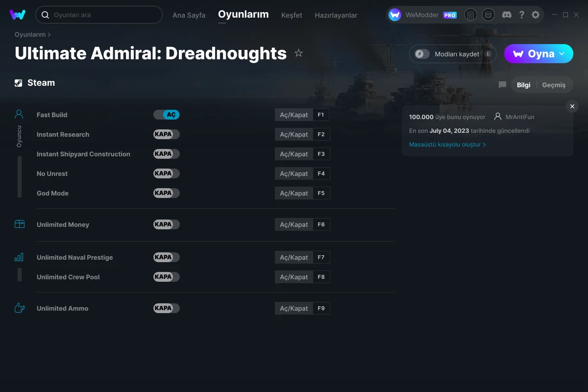
Task: Click the Oyunları ara search field
Action: pos(99,15)
